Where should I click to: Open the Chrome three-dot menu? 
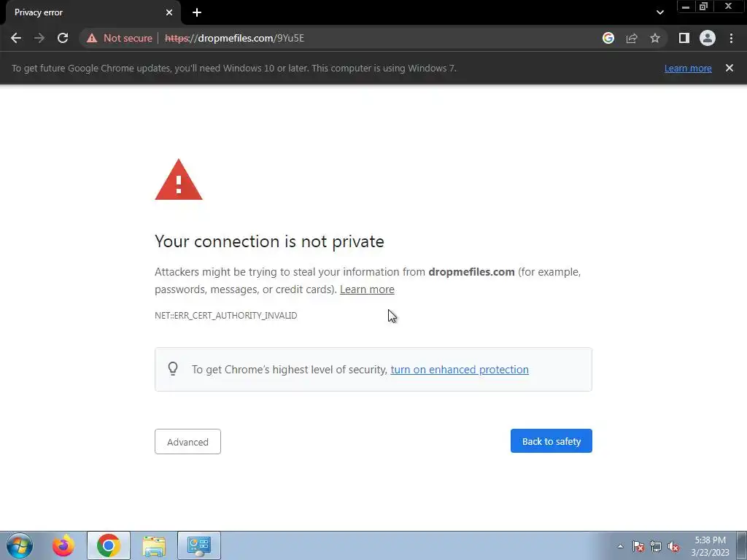(x=731, y=38)
